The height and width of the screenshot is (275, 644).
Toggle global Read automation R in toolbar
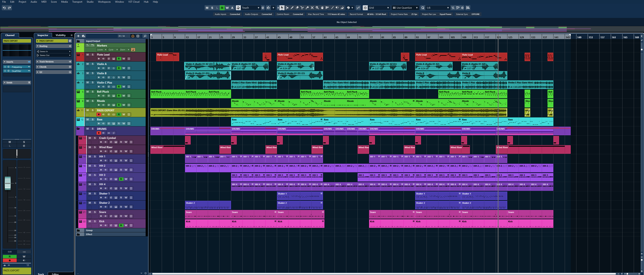click(x=222, y=8)
